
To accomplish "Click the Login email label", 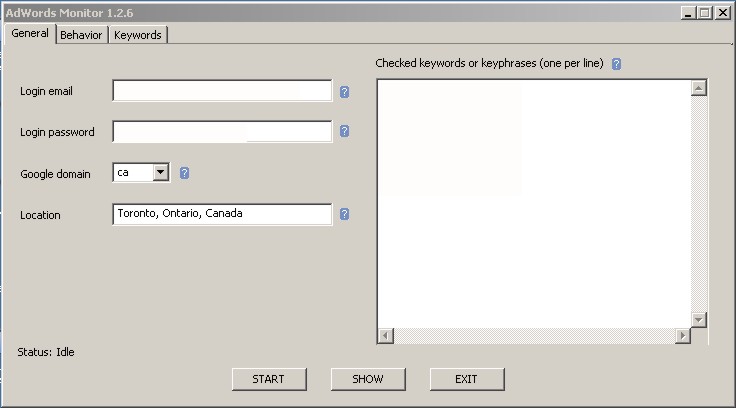I will 46,91.
